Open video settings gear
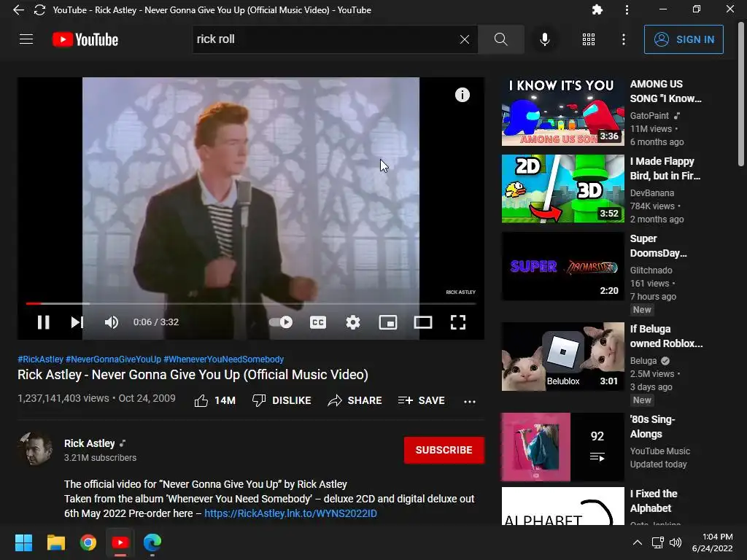The image size is (747, 560). coord(353,322)
